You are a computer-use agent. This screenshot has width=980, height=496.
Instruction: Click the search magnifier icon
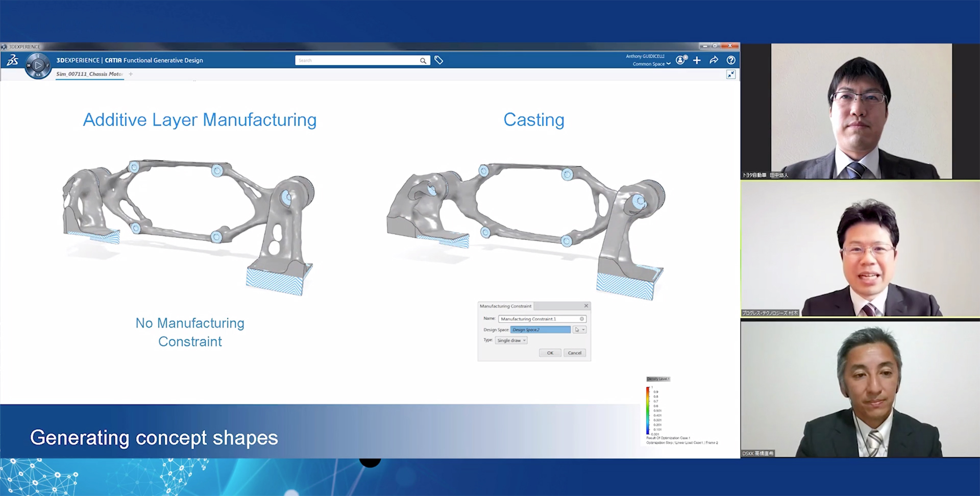tap(423, 61)
